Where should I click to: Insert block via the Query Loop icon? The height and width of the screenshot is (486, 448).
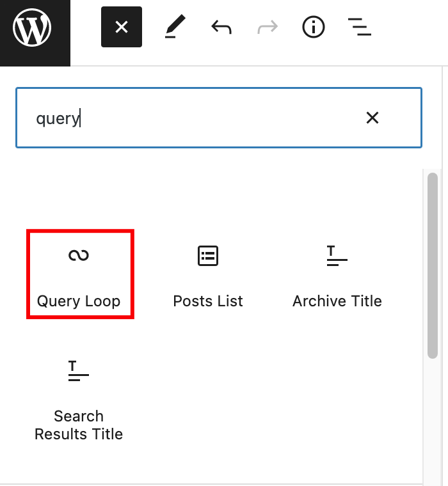[79, 256]
